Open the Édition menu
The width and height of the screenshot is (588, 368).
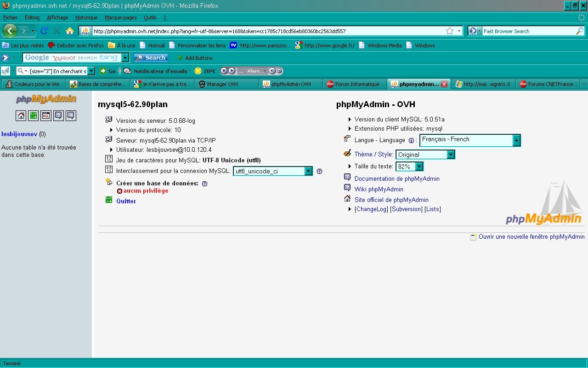coord(32,17)
